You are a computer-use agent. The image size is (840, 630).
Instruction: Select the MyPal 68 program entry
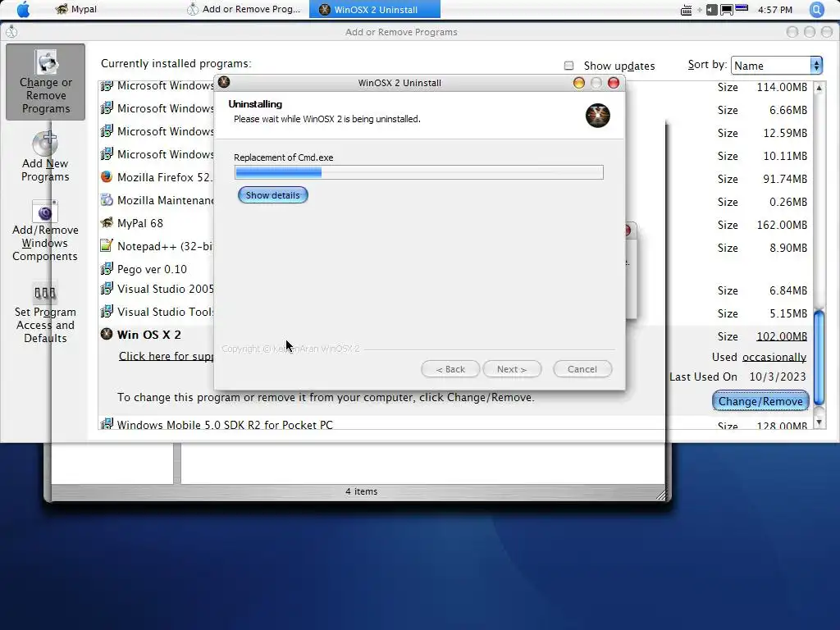coord(139,223)
